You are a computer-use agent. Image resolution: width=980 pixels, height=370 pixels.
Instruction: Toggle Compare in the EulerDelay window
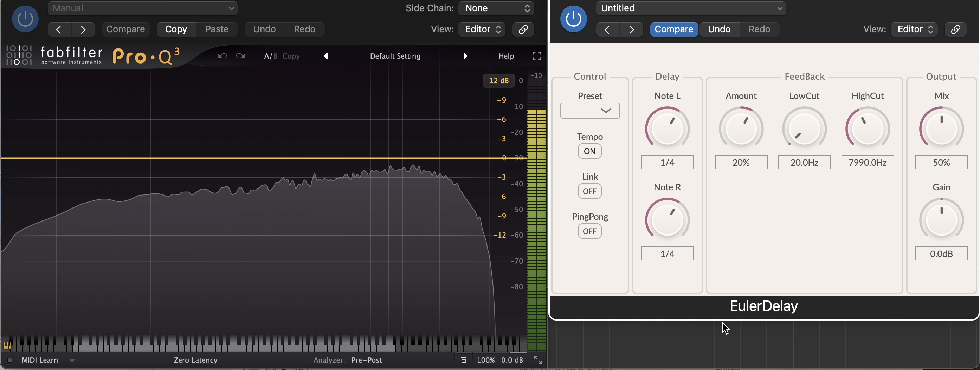(674, 29)
